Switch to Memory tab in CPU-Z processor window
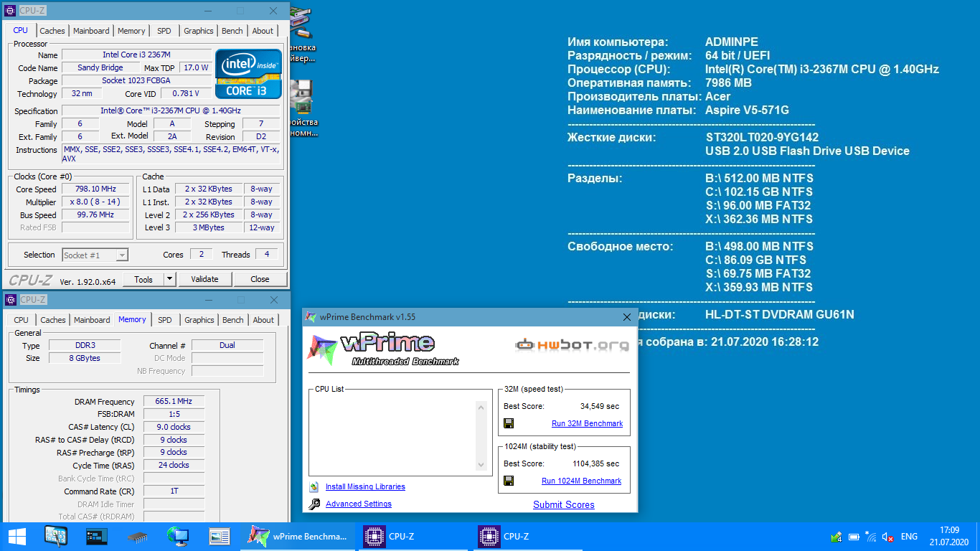This screenshot has height=551, width=980. point(131,31)
